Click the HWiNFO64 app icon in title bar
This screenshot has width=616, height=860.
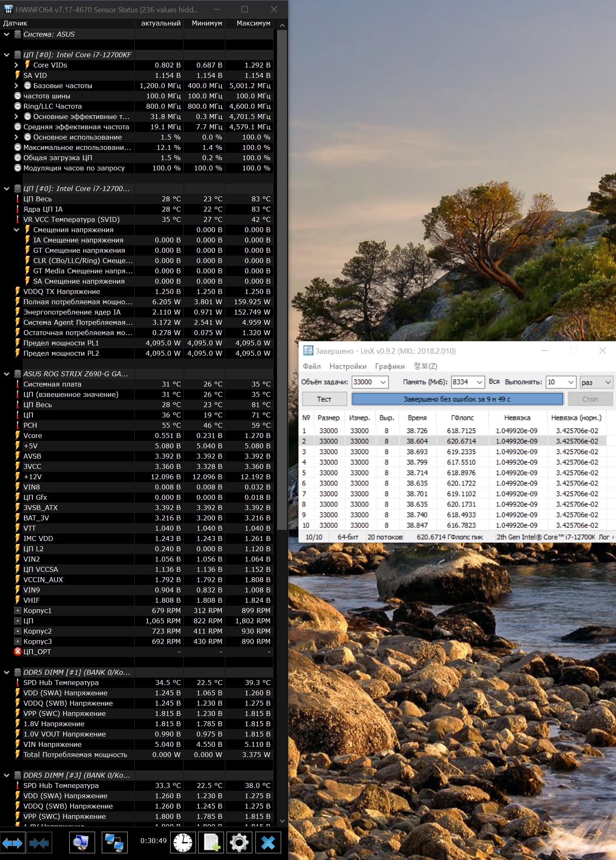[8, 9]
